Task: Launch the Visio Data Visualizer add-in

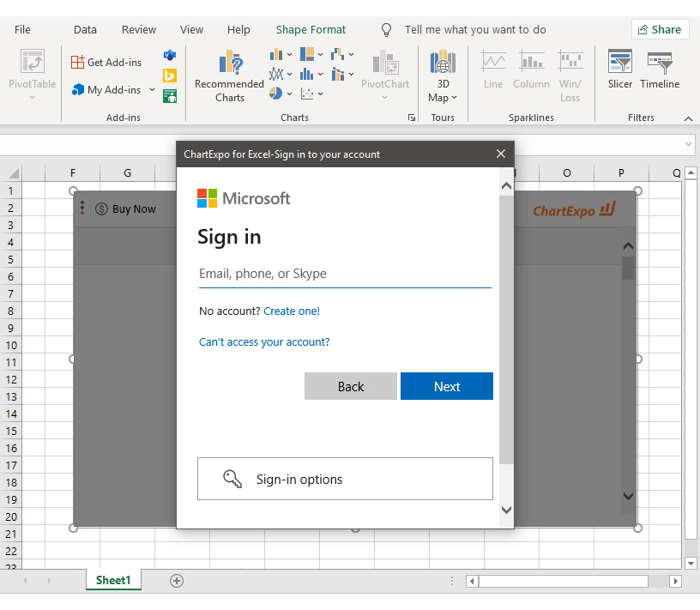Action: point(170,56)
